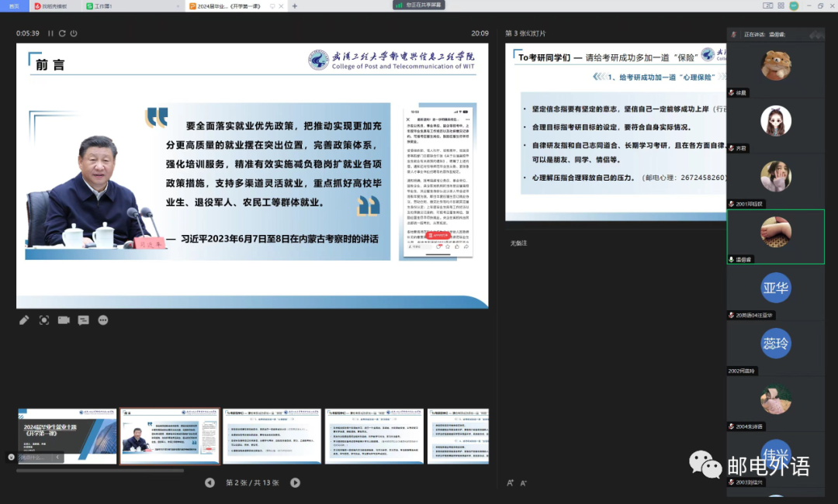Viewport: 838px width, 504px height.
Task: Click the video camera icon below slide
Action: (64, 320)
